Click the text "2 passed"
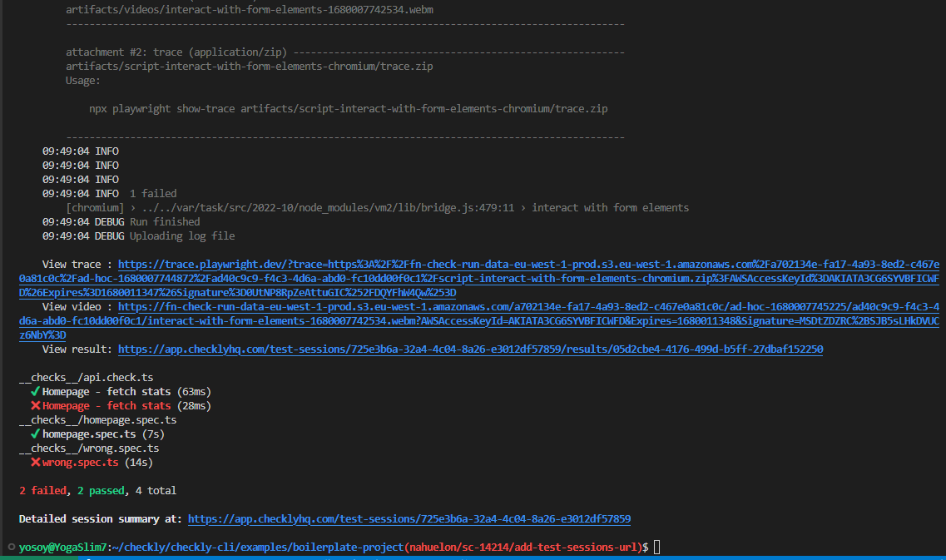Viewport: 946px width, 560px height. pyautogui.click(x=101, y=491)
